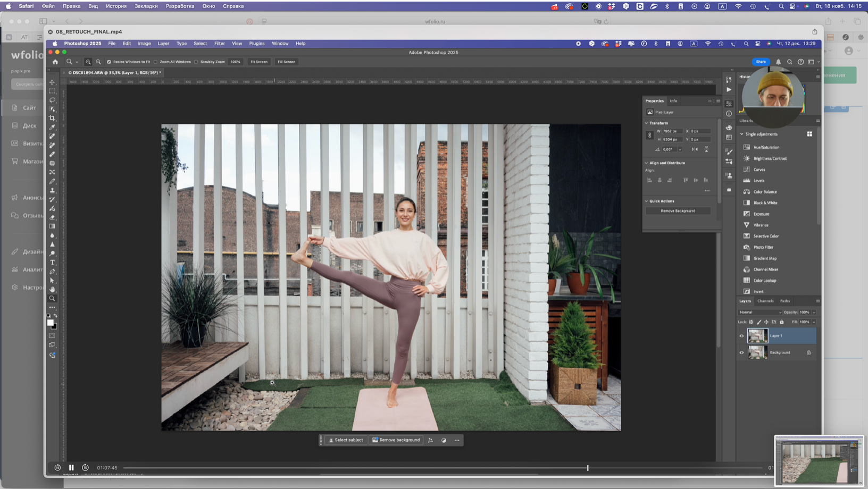Select the Lasso tool

tap(52, 100)
